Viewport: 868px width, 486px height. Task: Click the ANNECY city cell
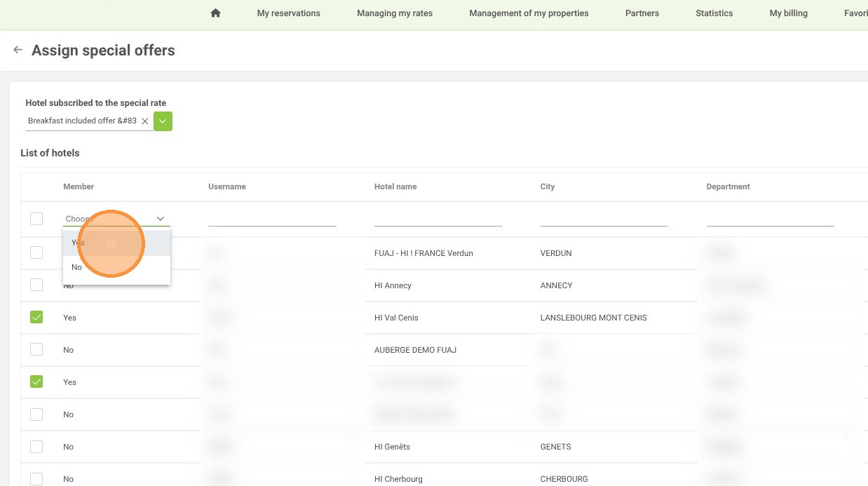(557, 285)
